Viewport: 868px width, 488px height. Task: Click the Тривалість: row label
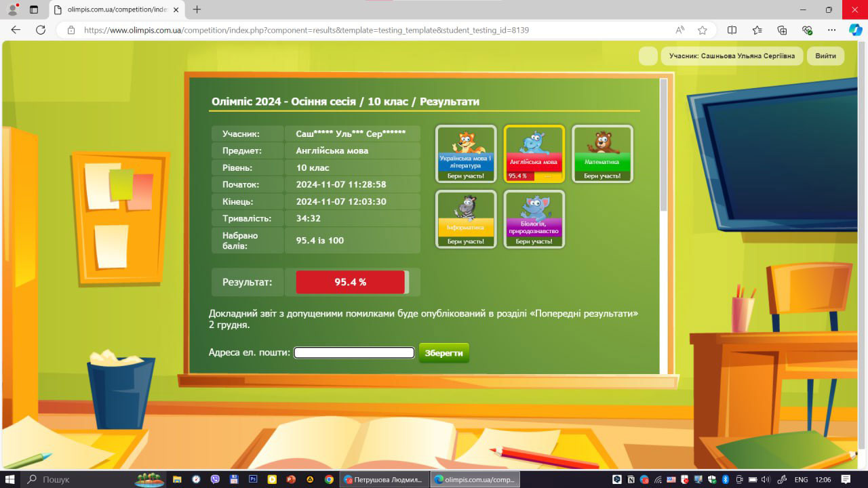(247, 218)
